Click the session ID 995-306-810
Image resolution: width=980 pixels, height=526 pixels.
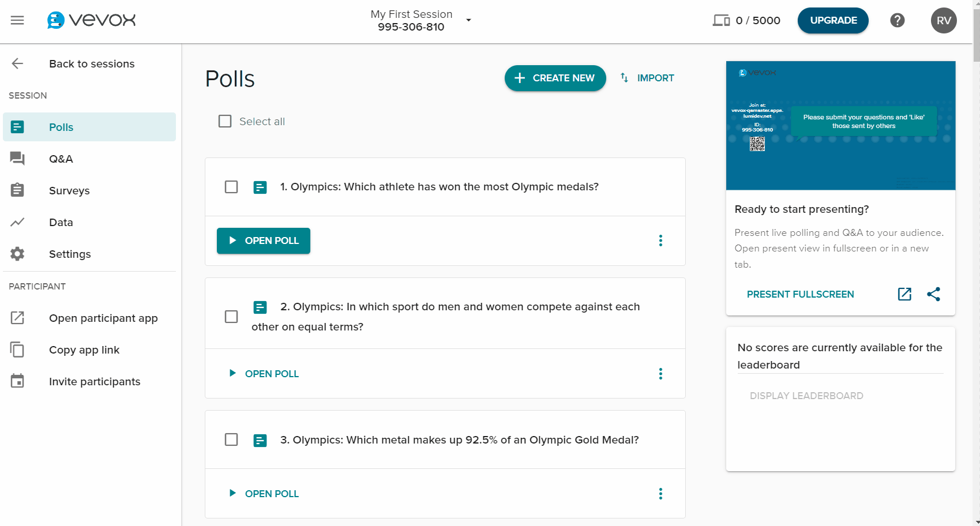click(x=411, y=27)
